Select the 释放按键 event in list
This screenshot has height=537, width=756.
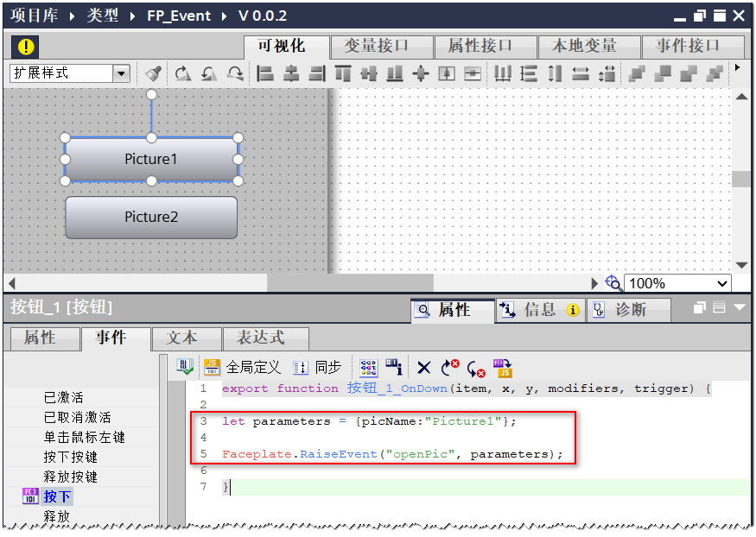click(70, 477)
